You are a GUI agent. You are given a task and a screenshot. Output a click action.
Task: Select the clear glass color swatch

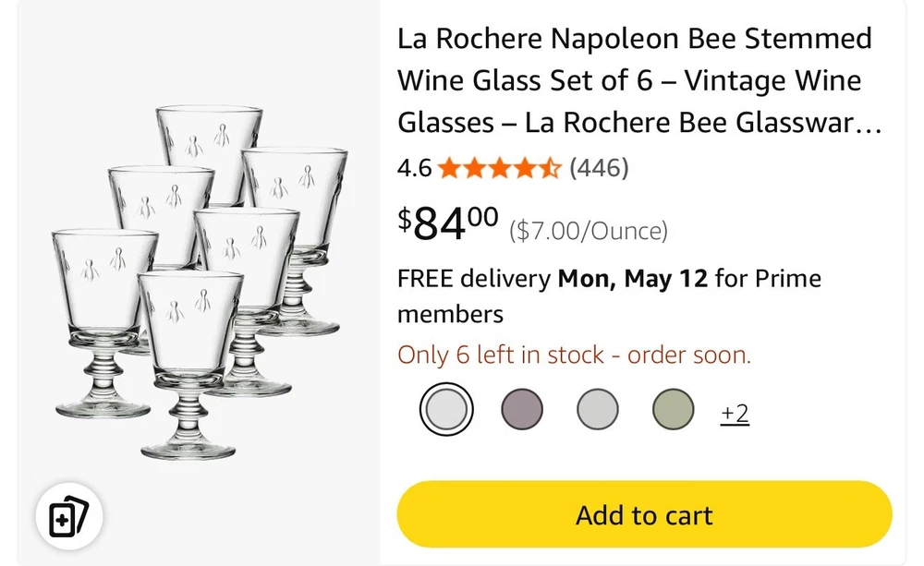[x=446, y=409]
